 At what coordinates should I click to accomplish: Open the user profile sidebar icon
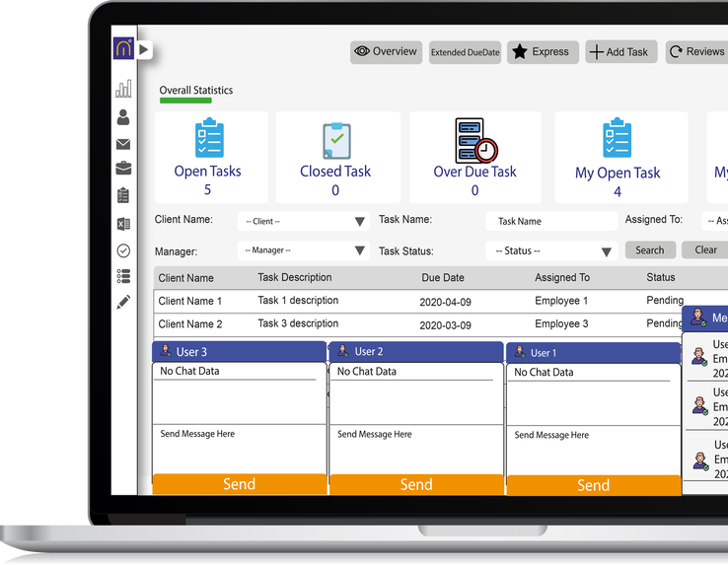coord(123,118)
